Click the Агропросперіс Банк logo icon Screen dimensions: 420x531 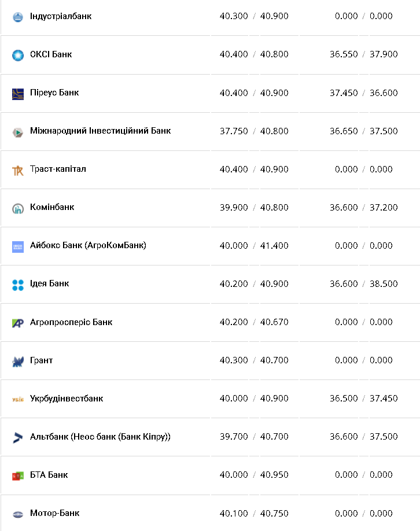pyautogui.click(x=18, y=323)
